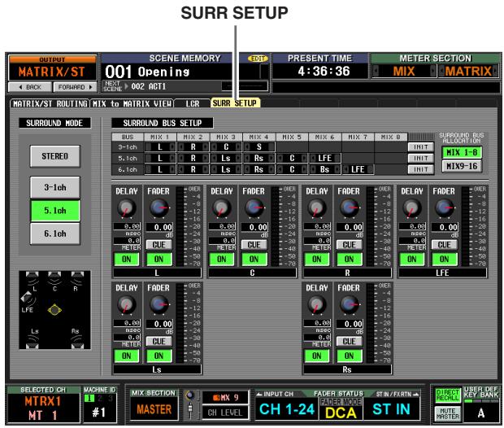Click the Rs channel delay METER value field
The height and width of the screenshot is (428, 504).
[x=317, y=337]
